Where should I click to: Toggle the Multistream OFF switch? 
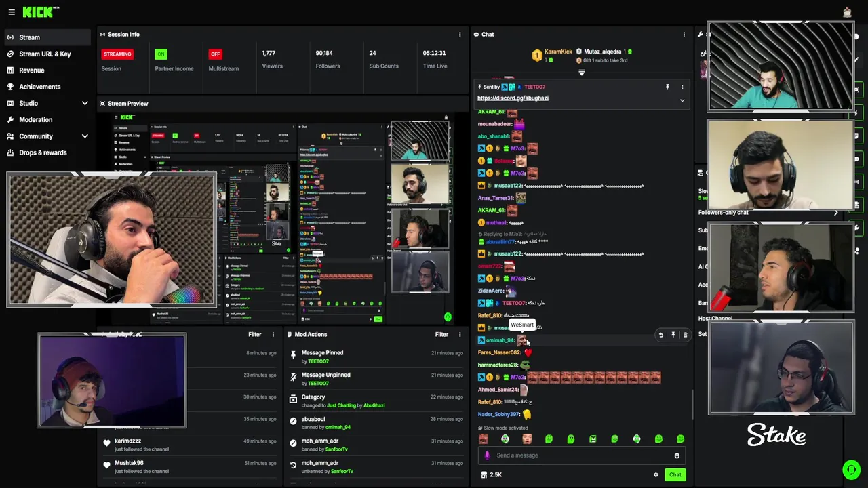[216, 54]
